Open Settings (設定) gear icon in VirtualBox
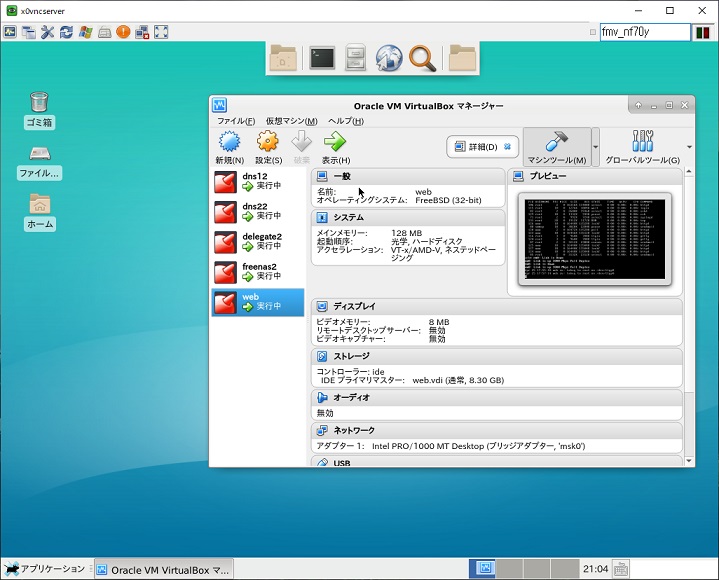719x580 pixels. [x=268, y=141]
